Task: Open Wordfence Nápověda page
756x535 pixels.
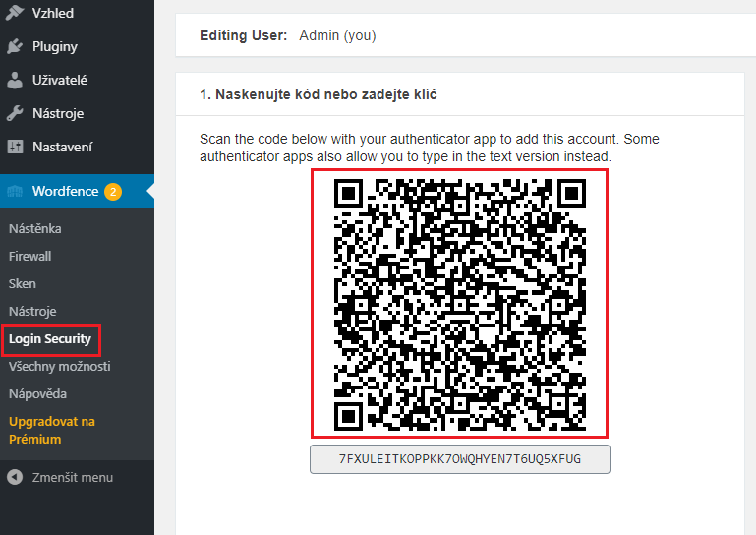Action: point(37,393)
